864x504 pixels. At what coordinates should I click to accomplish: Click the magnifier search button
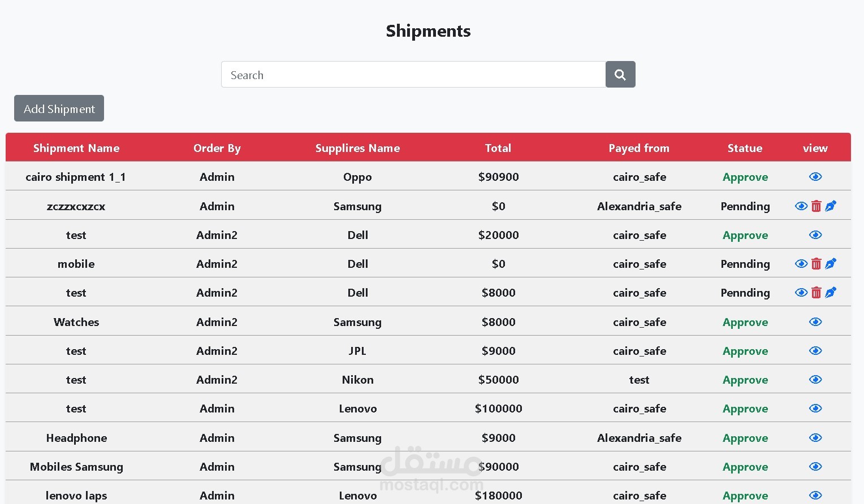(620, 75)
